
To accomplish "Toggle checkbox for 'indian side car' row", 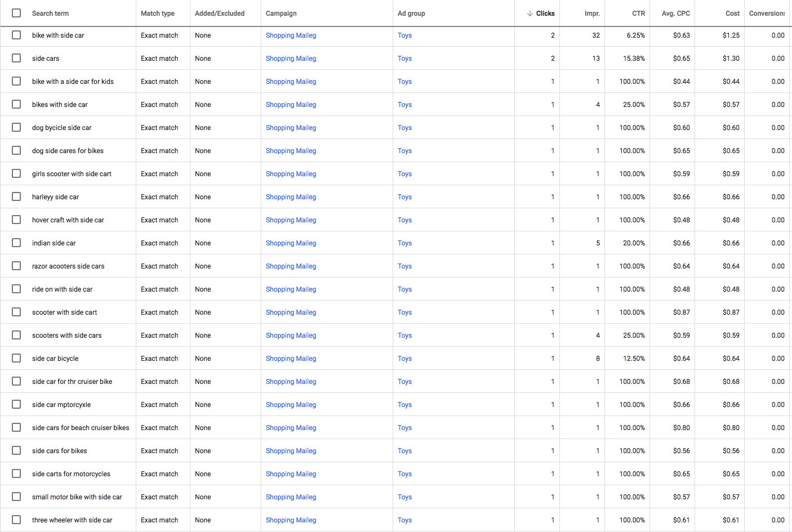I will (16, 243).
